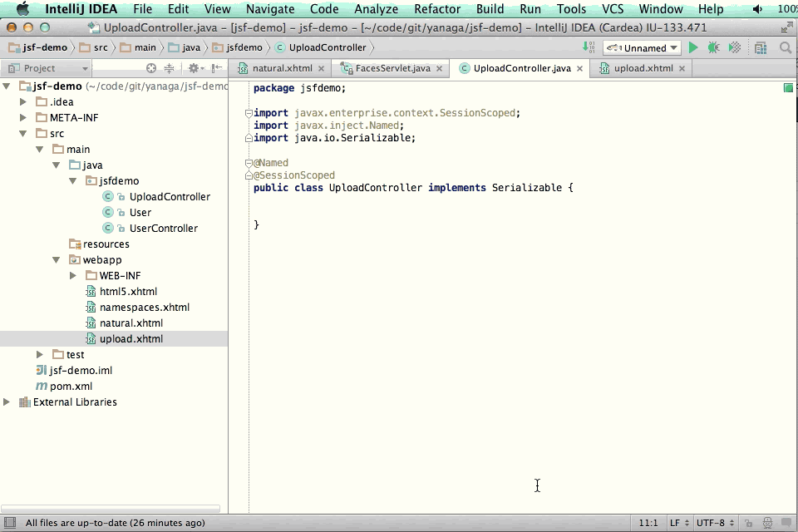This screenshot has width=798, height=532.
Task: Open the Navigate menu
Action: 270,9
